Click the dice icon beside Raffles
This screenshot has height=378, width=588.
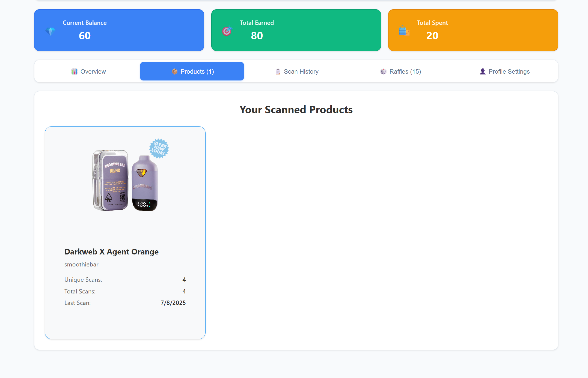click(383, 71)
